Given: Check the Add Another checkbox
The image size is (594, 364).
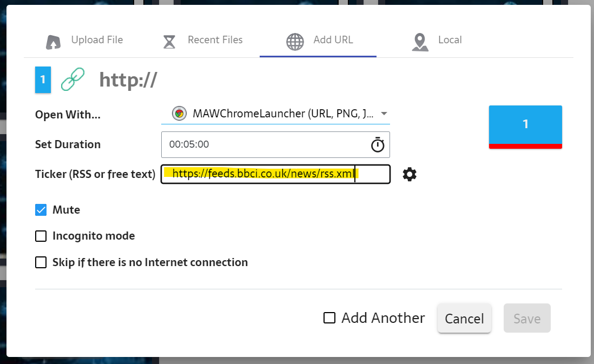Looking at the screenshot, I should [x=329, y=317].
